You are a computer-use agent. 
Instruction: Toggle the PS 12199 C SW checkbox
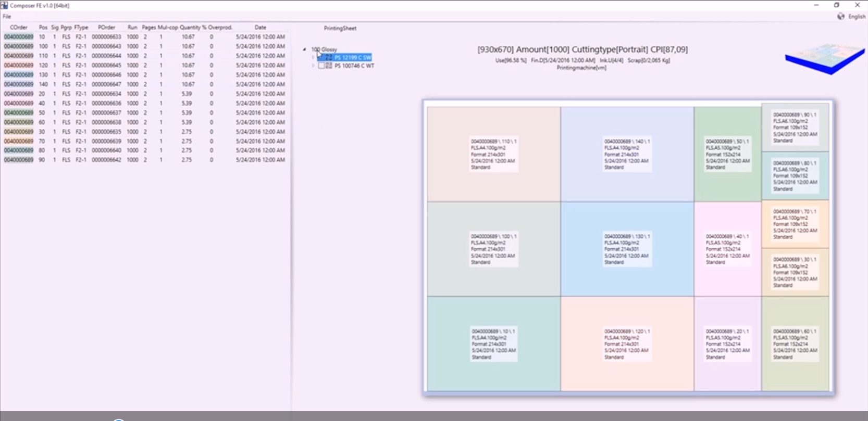(x=321, y=57)
